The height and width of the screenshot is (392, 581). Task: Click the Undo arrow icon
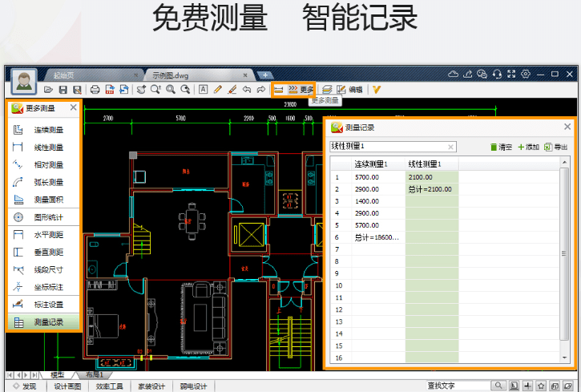pos(247,90)
